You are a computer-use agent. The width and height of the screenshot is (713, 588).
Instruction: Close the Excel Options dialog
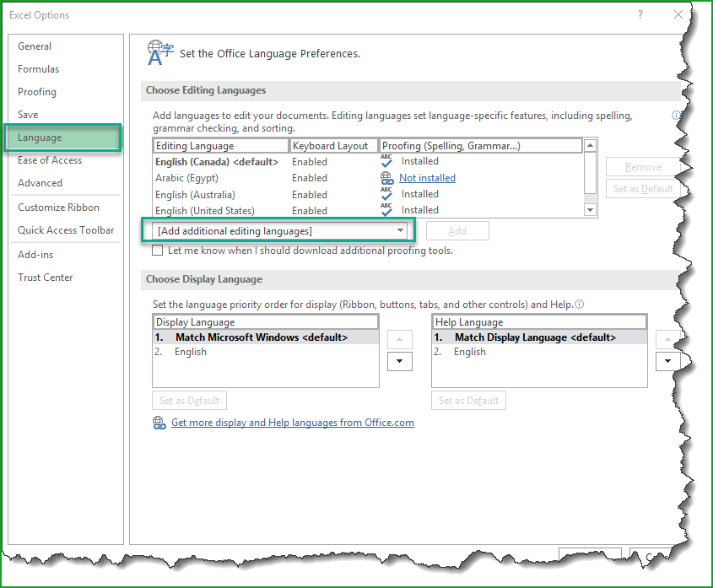pyautogui.click(x=678, y=14)
